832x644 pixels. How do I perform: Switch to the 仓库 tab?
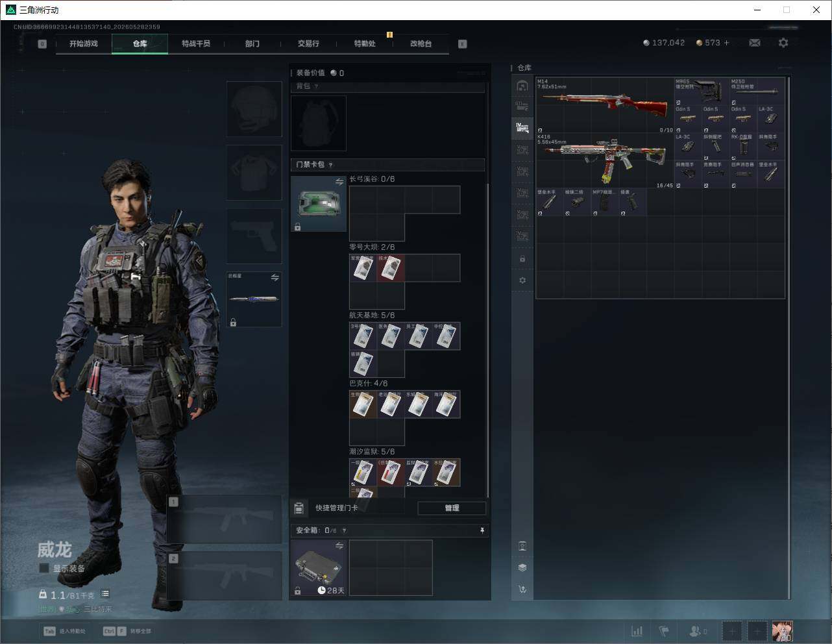click(140, 43)
